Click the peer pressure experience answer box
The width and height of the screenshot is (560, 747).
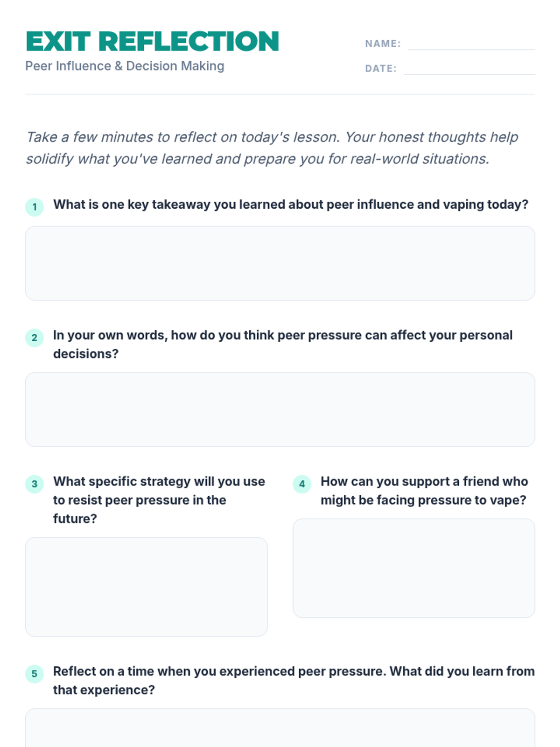click(280, 728)
